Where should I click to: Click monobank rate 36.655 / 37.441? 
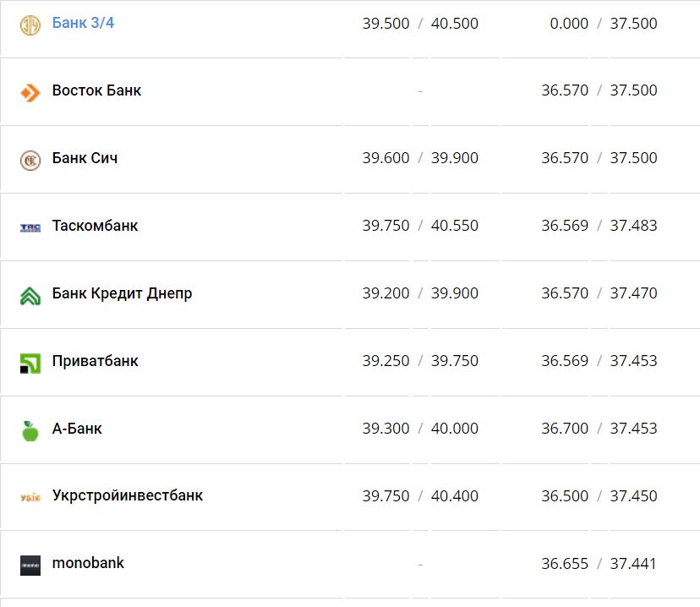click(599, 564)
